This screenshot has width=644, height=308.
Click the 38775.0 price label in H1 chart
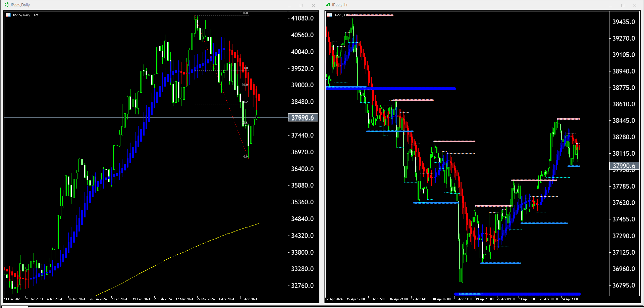click(624, 88)
